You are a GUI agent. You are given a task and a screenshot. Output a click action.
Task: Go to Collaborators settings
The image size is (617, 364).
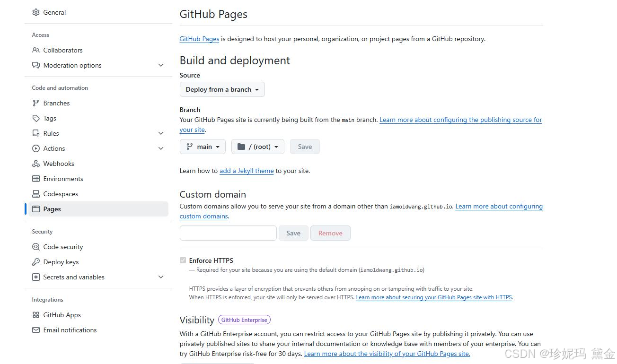tap(98, 50)
